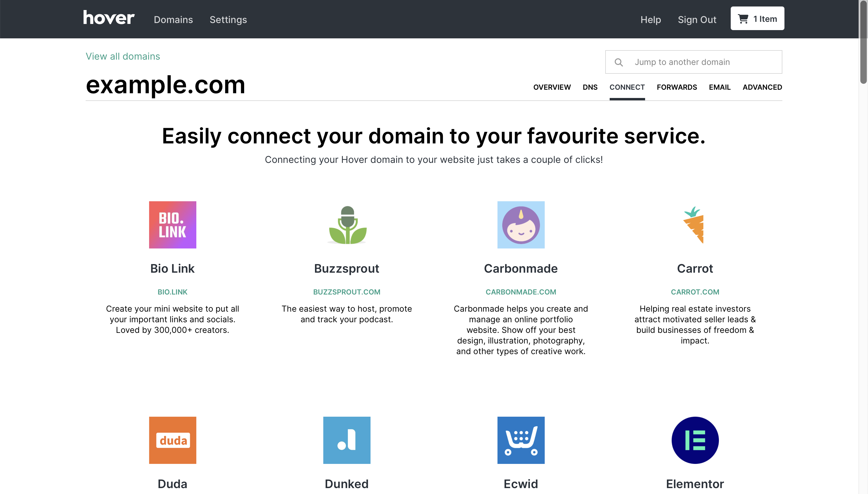Switch to the Forwards tab
This screenshot has width=868, height=494.
point(677,87)
